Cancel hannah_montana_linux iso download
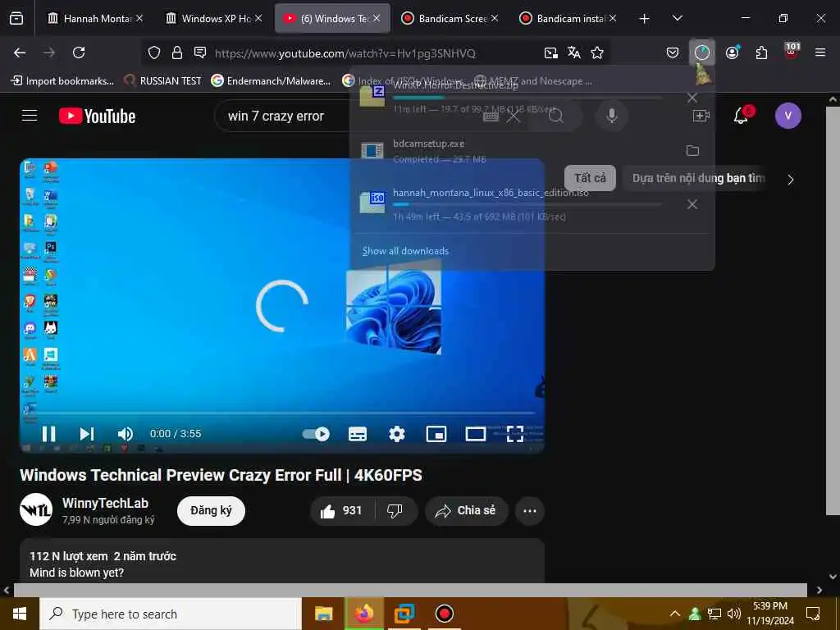This screenshot has height=630, width=840. tap(692, 204)
